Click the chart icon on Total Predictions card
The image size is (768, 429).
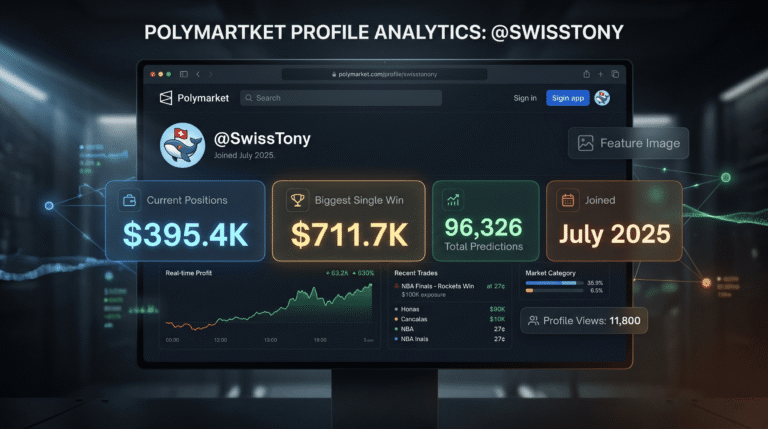(x=453, y=199)
